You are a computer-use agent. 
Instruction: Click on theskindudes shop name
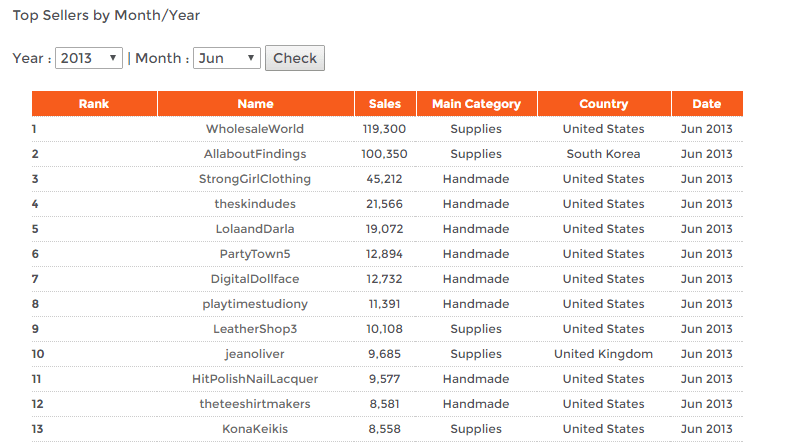(x=255, y=204)
